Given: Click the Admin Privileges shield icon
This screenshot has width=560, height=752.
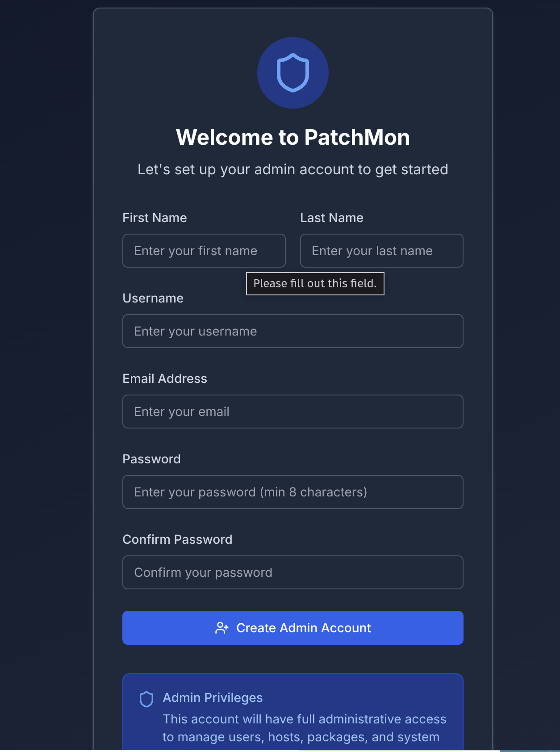Looking at the screenshot, I should click(x=146, y=699).
